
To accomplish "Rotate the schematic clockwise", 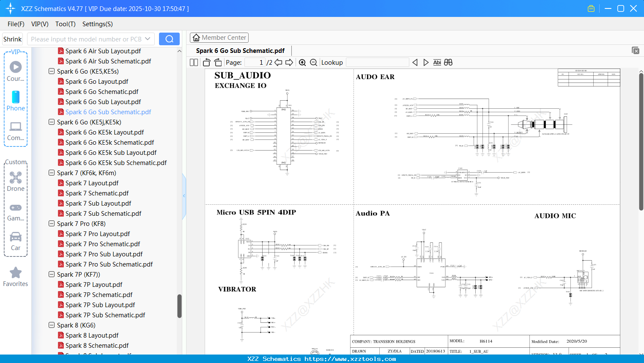I will (x=217, y=62).
